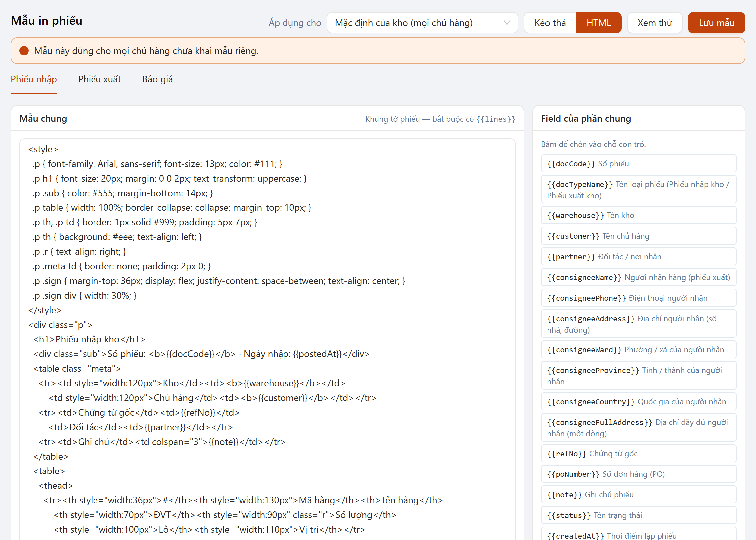Insert the {{consigneeAddress}} field
The image size is (756, 540).
click(639, 324)
